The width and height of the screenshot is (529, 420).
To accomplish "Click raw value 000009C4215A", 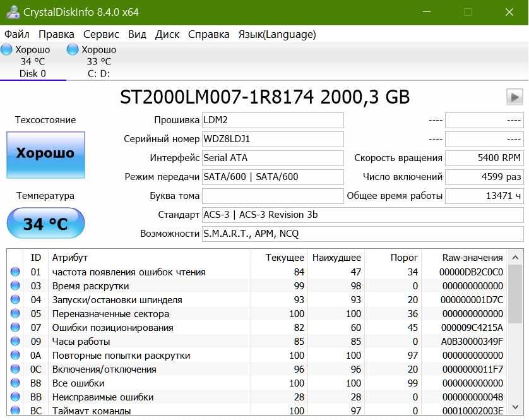I will point(472,328).
